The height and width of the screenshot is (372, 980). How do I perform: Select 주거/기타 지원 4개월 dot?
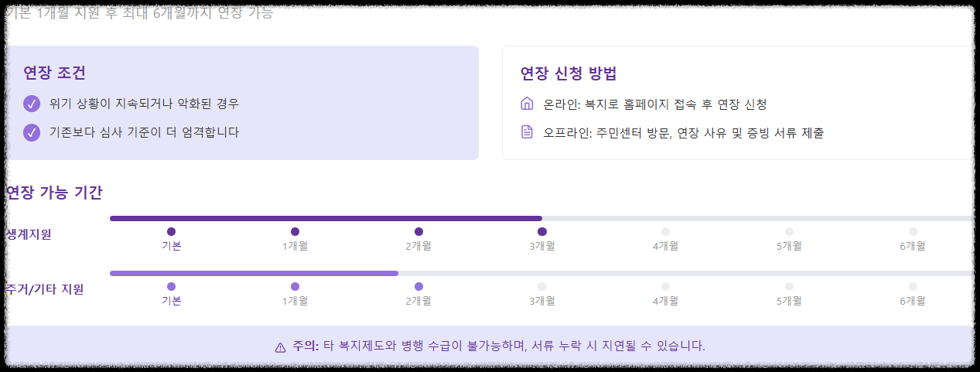(666, 286)
